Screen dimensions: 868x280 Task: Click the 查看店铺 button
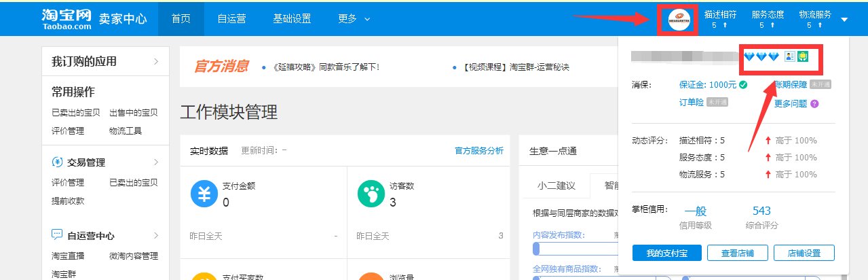(737, 253)
